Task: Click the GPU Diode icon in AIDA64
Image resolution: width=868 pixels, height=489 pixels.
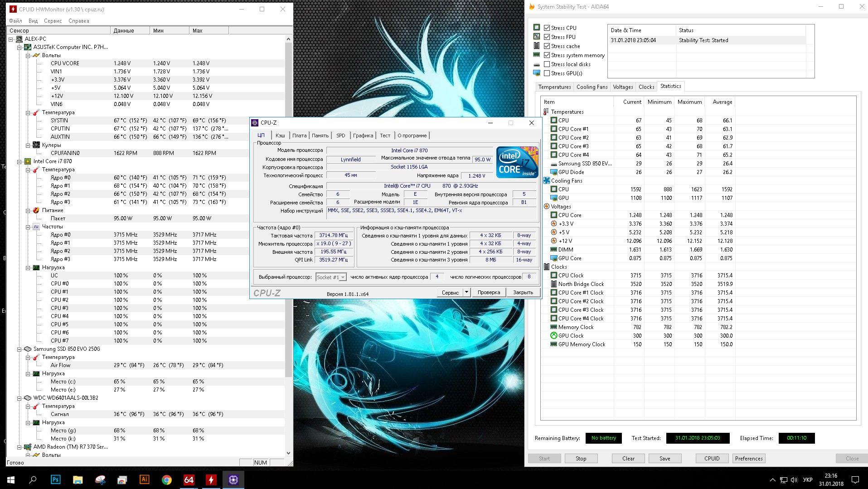Action: pyautogui.click(x=553, y=172)
